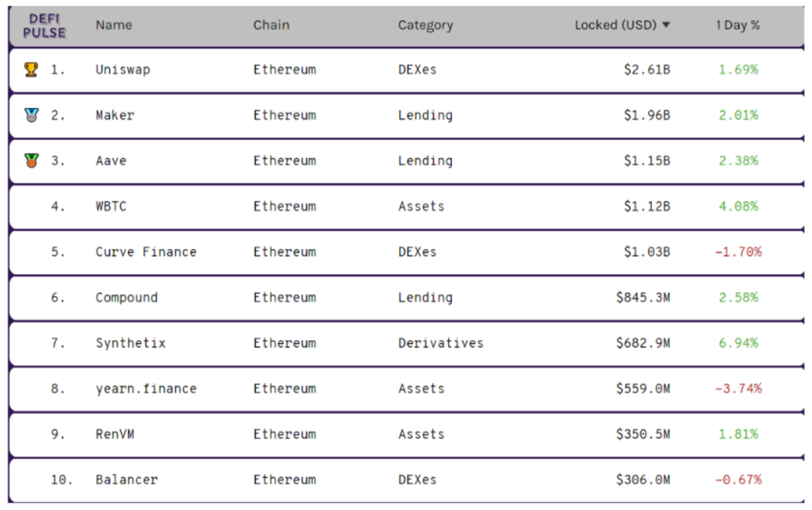This screenshot has width=812, height=510.
Task: Click the yearn.finance project name
Action: [x=146, y=389]
